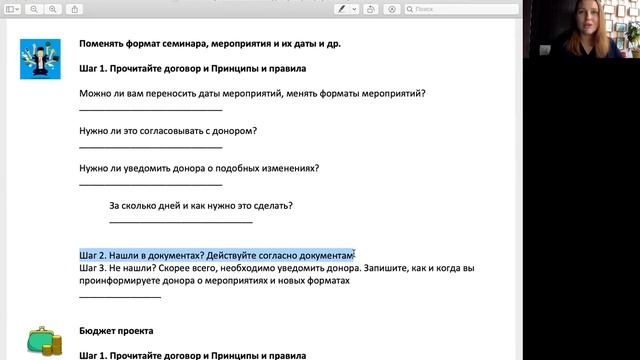
Task: Click 'Бюджет проекта' heading
Action: [x=116, y=331]
